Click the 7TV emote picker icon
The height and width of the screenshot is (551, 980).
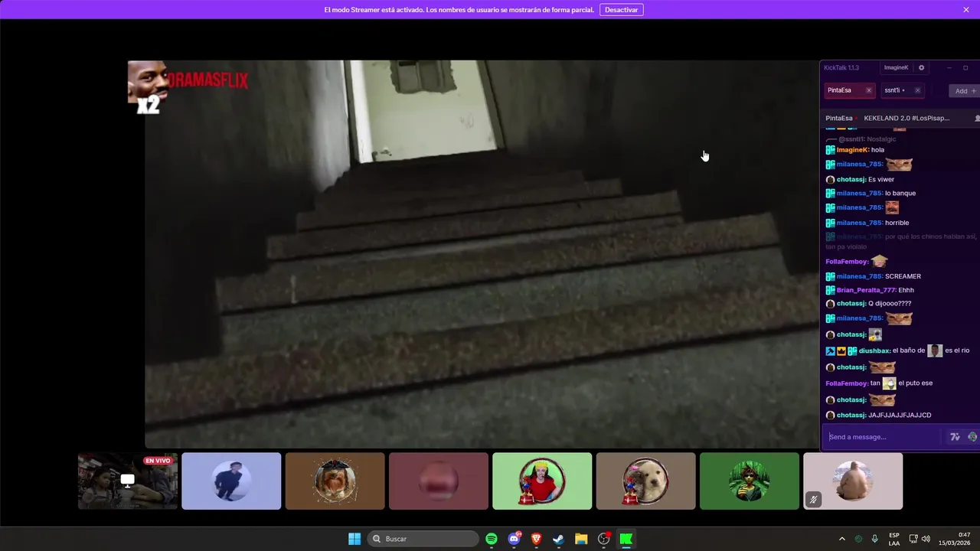point(955,437)
